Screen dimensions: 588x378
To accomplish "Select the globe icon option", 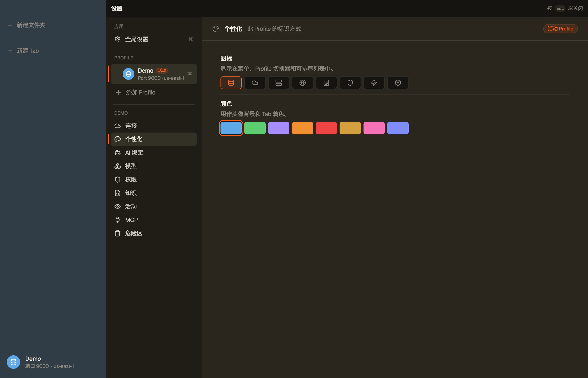I will click(302, 83).
